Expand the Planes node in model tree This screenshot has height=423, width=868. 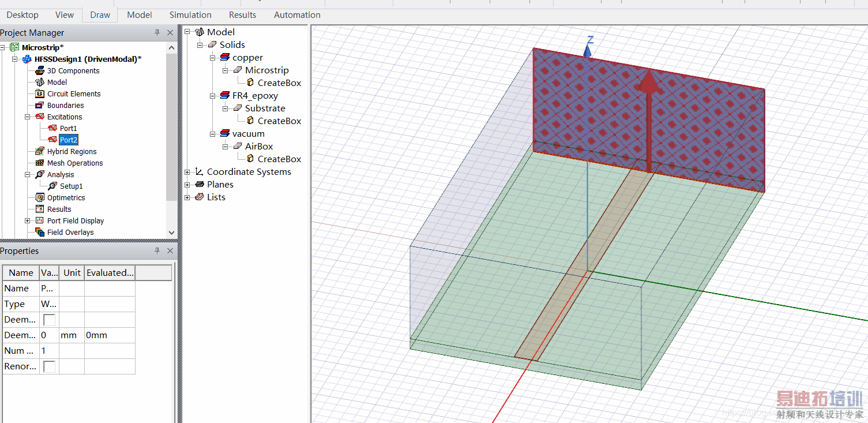coord(187,185)
